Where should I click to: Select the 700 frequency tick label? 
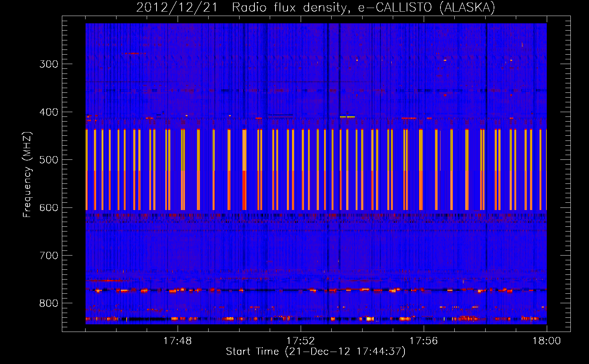49,256
